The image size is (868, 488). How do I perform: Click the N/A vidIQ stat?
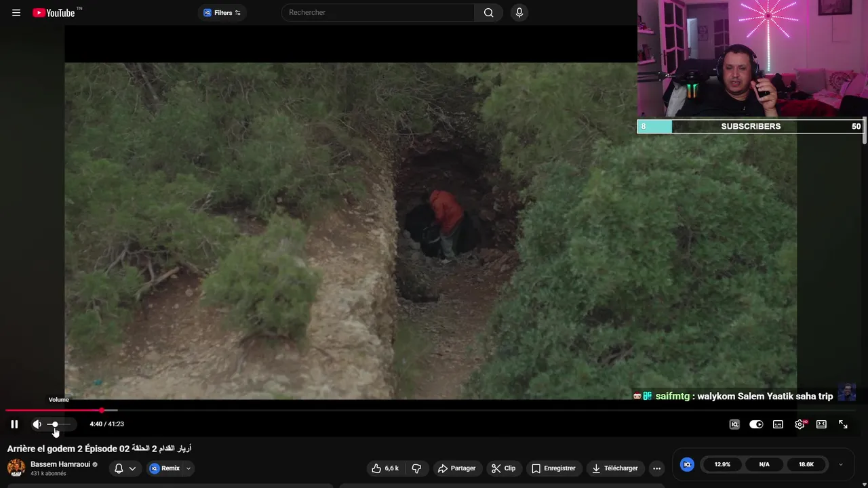pos(764,464)
